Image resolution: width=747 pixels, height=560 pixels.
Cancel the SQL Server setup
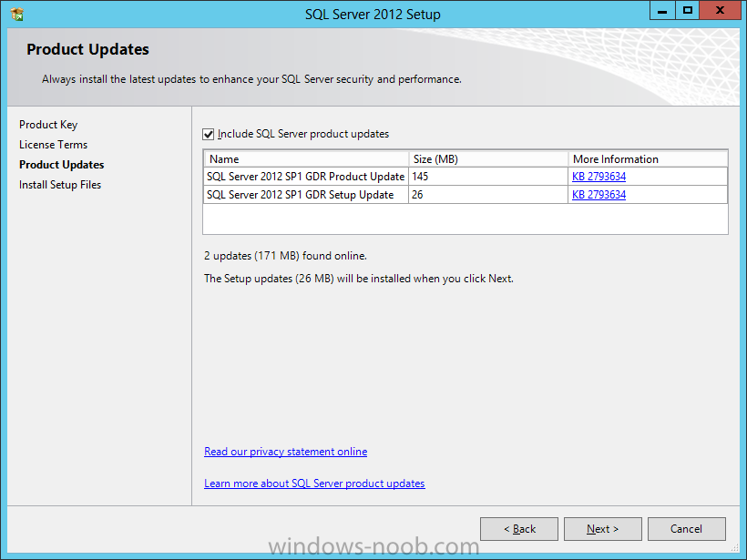[687, 529]
